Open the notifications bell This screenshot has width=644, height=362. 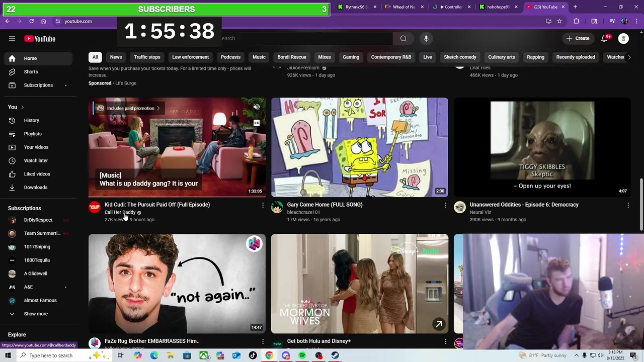coord(604,39)
